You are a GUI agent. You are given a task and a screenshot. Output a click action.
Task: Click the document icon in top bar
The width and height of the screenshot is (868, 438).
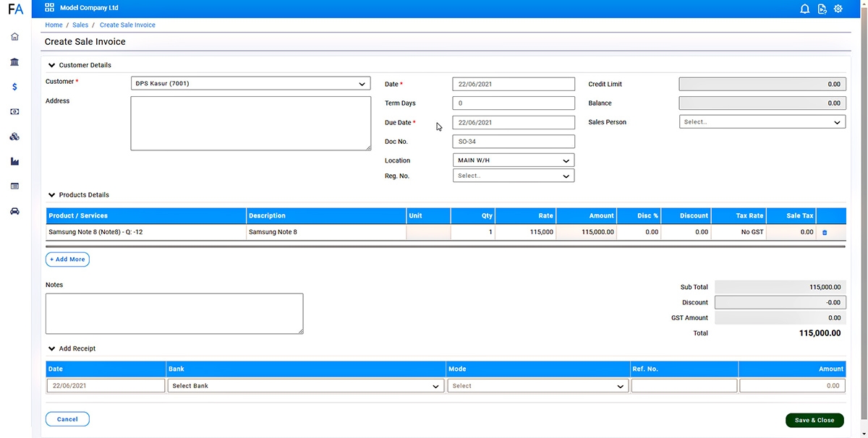coord(822,9)
